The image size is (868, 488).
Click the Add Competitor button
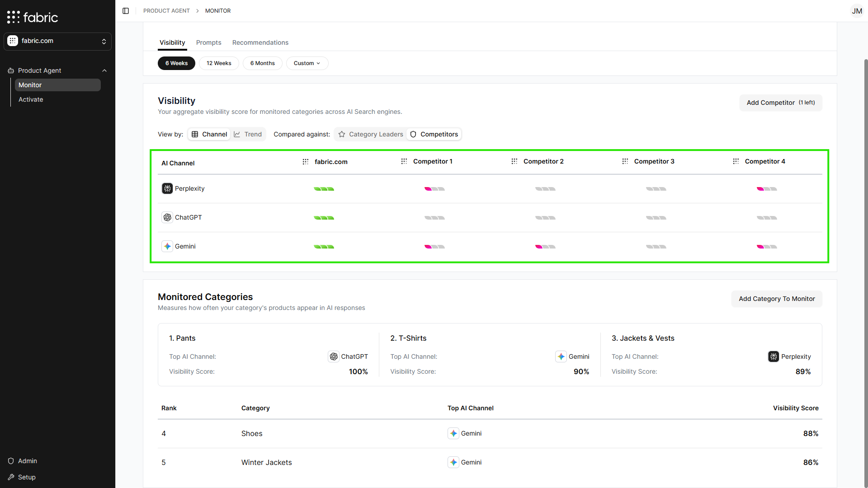pos(780,103)
